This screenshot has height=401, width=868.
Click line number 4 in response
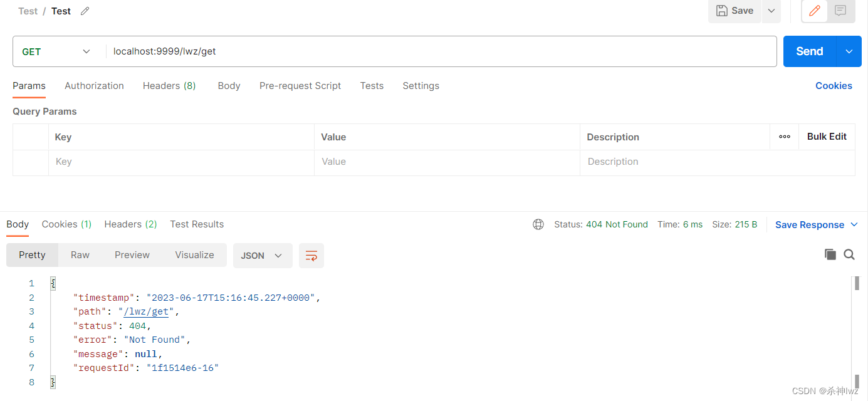pos(32,326)
